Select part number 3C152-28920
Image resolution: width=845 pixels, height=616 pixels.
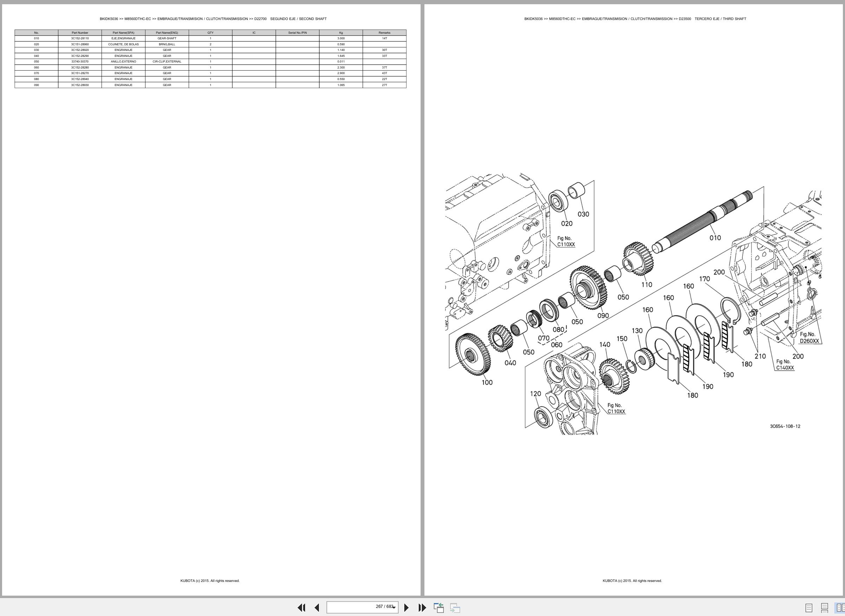click(80, 50)
